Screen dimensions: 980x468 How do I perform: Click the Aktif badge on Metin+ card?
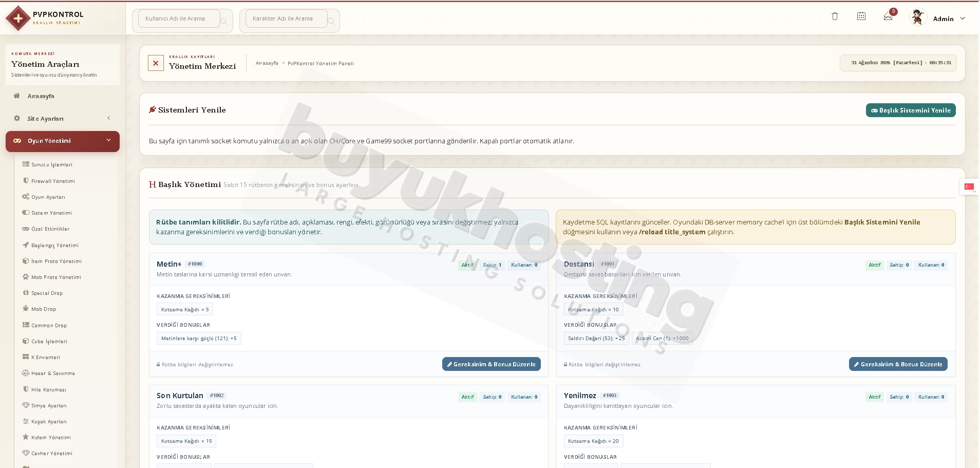coord(467,265)
